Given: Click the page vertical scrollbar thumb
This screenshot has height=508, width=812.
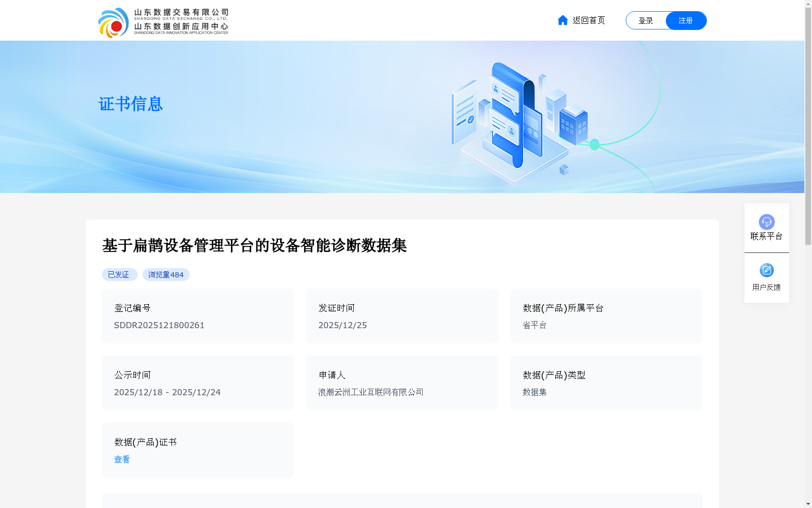Looking at the screenshot, I should click(808, 127).
